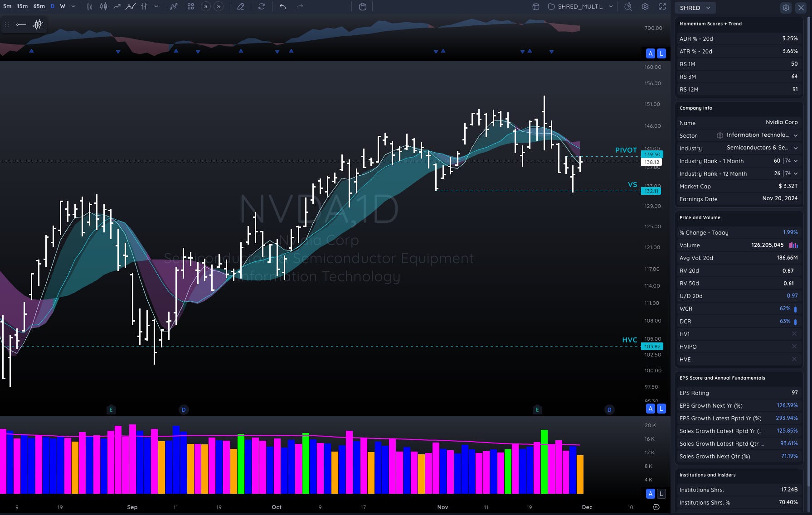Activate the eraser drawing tool icon

pos(241,6)
